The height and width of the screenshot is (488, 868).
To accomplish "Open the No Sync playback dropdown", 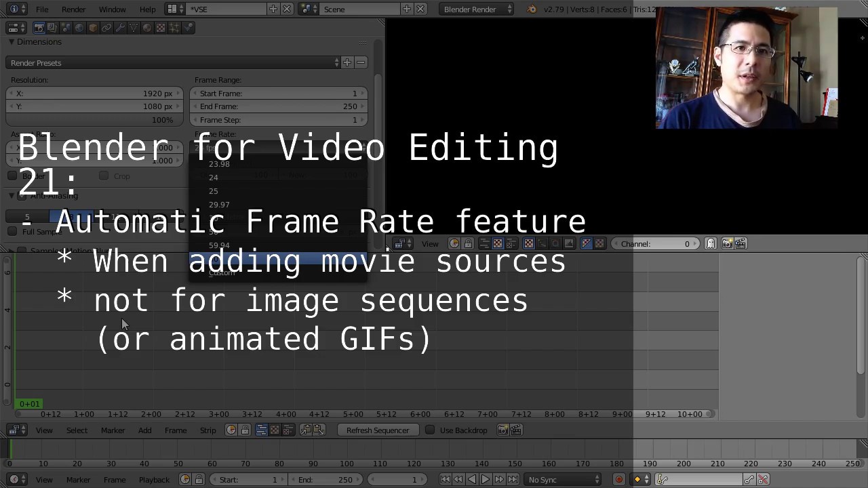I will click(x=564, y=480).
